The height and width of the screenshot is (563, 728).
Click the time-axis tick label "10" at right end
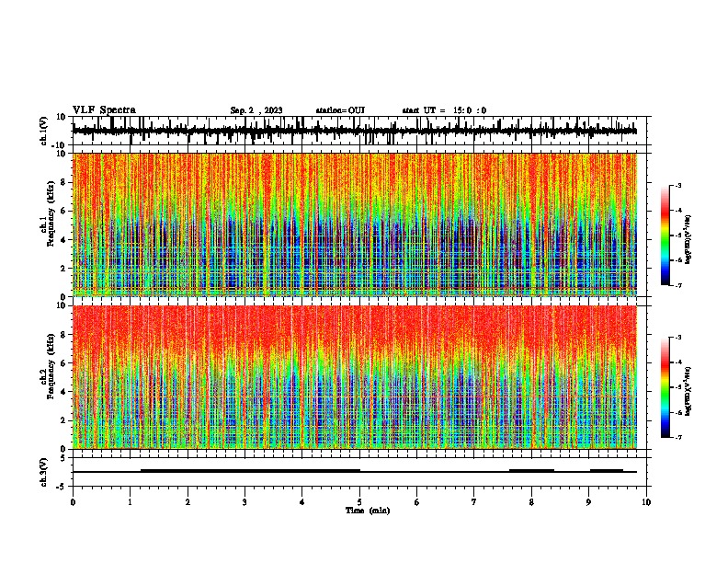point(646,502)
